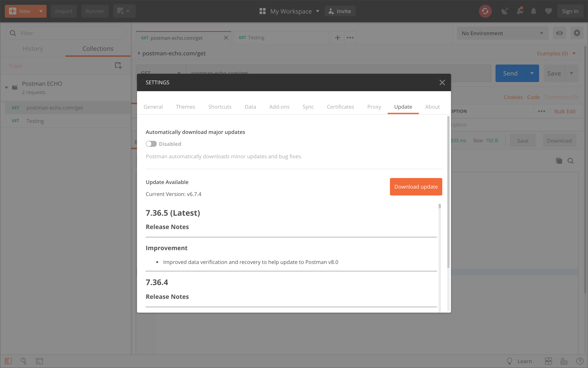Close the Settings dialog
Viewport: 588px width, 368px height.
pyautogui.click(x=442, y=82)
